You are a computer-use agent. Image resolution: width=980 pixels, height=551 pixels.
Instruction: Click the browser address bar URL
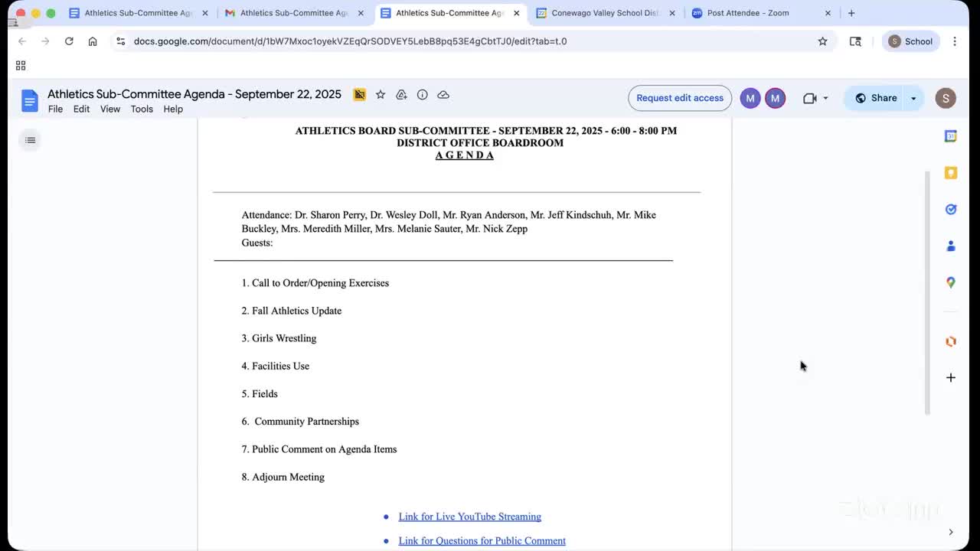(350, 41)
